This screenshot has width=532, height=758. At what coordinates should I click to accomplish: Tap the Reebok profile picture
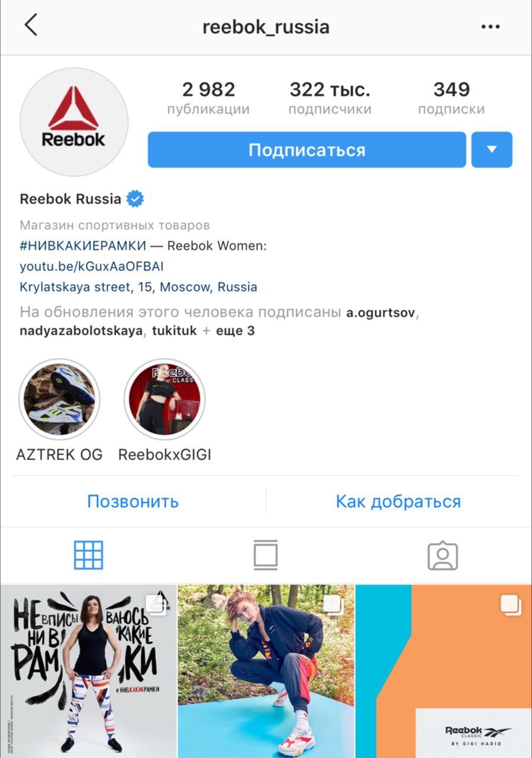point(74,122)
